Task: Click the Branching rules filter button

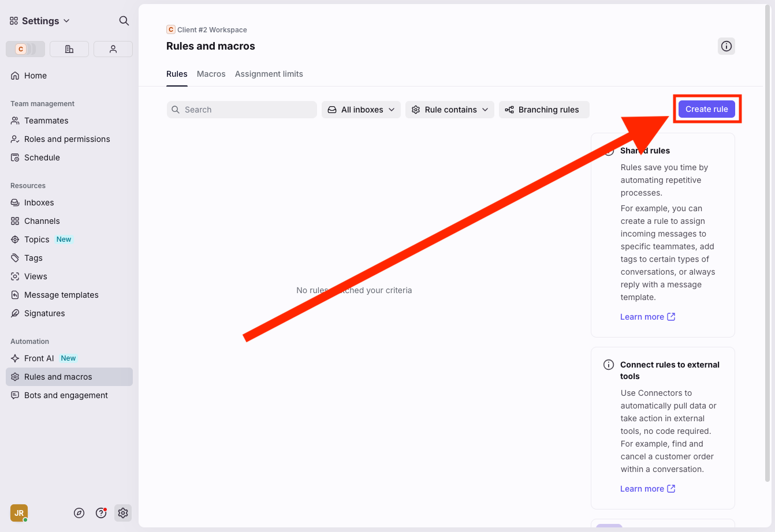Action: click(x=543, y=110)
